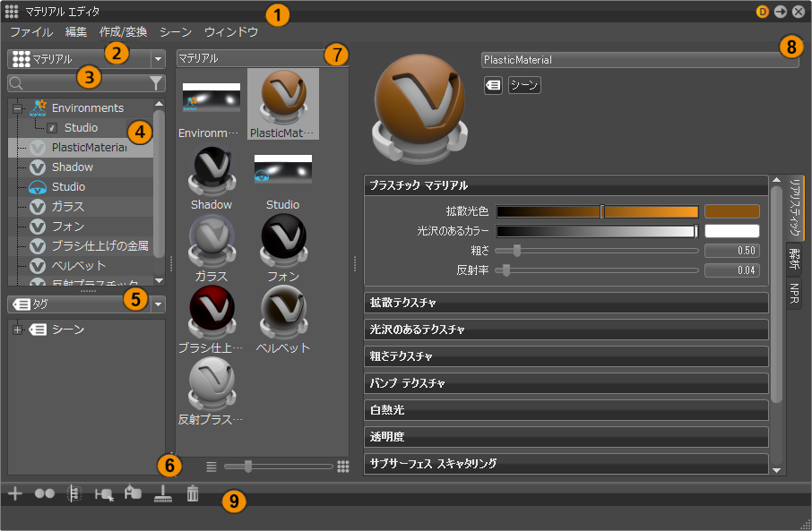Expand the 白熱光 section
The height and width of the screenshot is (531, 812).
point(566,410)
